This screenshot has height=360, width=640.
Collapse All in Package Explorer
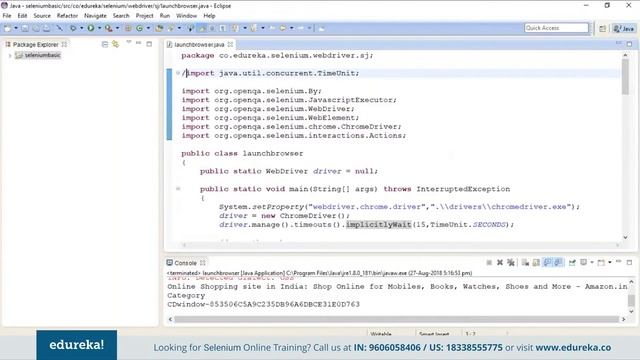pos(105,44)
